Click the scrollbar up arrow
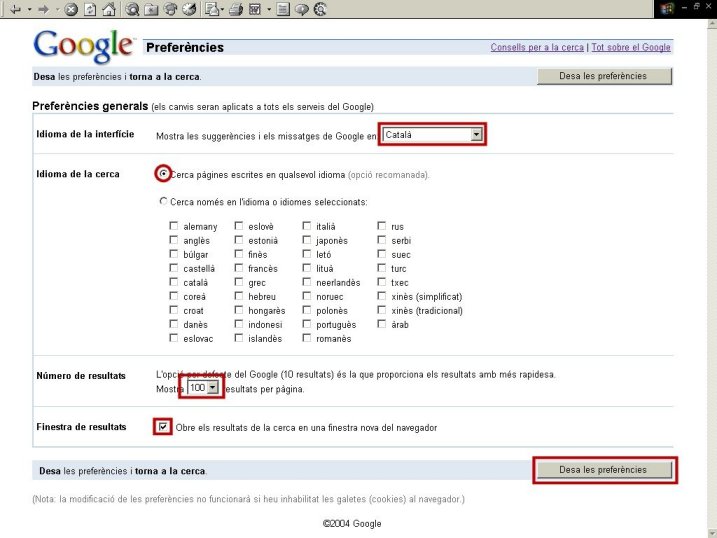 click(712, 24)
